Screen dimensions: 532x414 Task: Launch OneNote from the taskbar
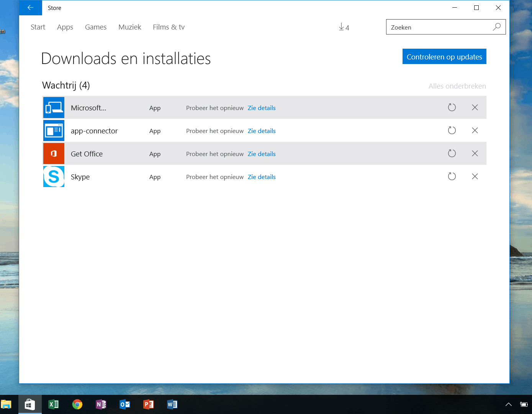(x=101, y=404)
